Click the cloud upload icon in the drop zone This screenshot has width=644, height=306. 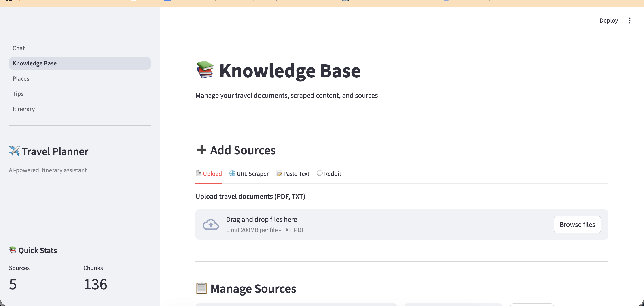coord(210,224)
